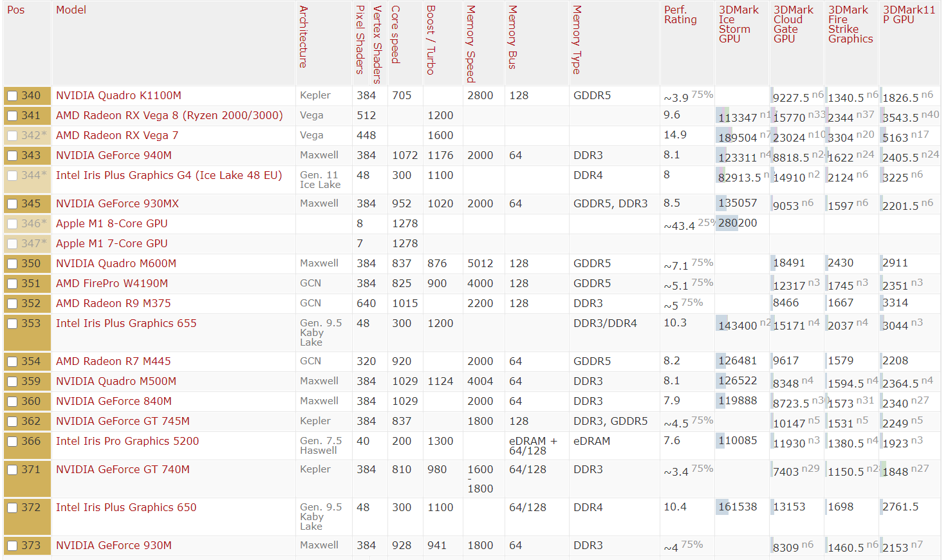Click memory bus cell 'eDRAM + 64/128'
The width and height of the screenshot is (948, 560).
point(533,445)
